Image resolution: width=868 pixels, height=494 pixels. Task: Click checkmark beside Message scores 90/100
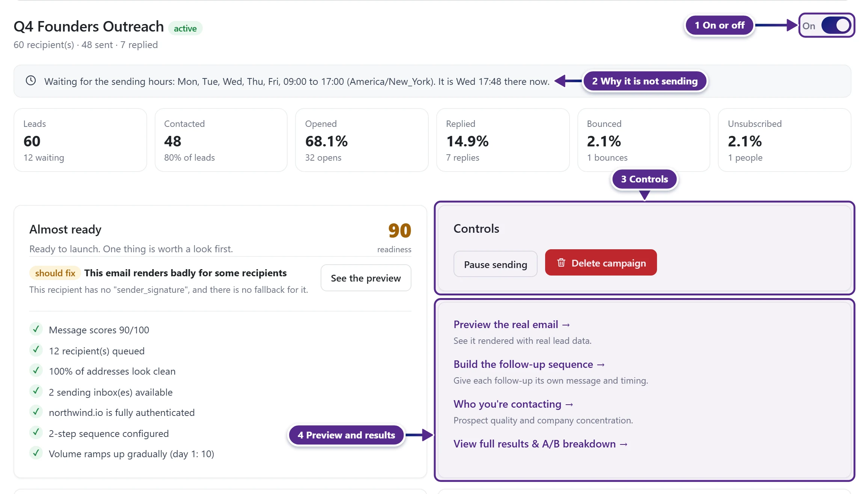pyautogui.click(x=36, y=329)
